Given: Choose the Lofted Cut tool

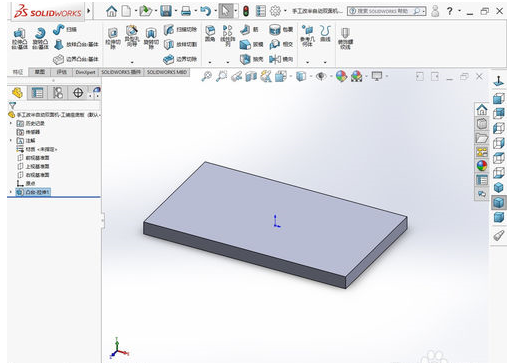Looking at the screenshot, I should (x=180, y=44).
